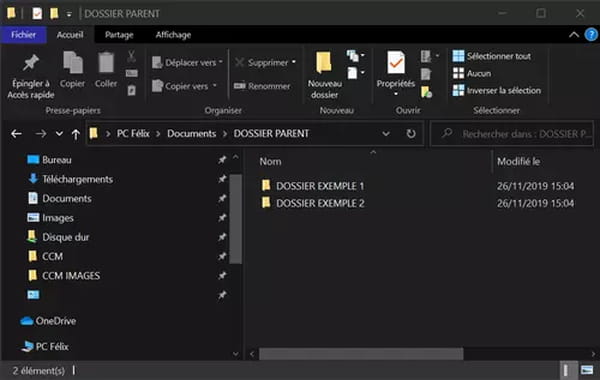Click the Coller clipboard icon
Screen dimensions: 600x380
(x=106, y=62)
